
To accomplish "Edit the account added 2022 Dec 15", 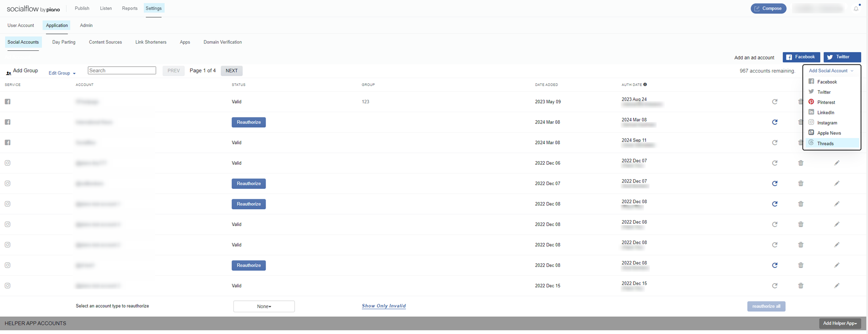I will [837, 285].
